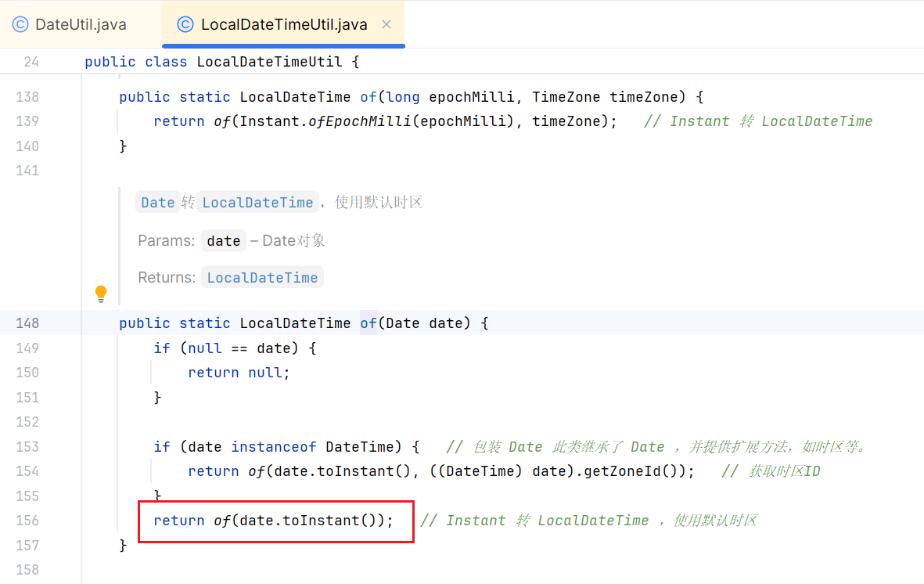This screenshot has height=584, width=924.
Task: Click line number 148 in the gutter
Action: click(27, 323)
